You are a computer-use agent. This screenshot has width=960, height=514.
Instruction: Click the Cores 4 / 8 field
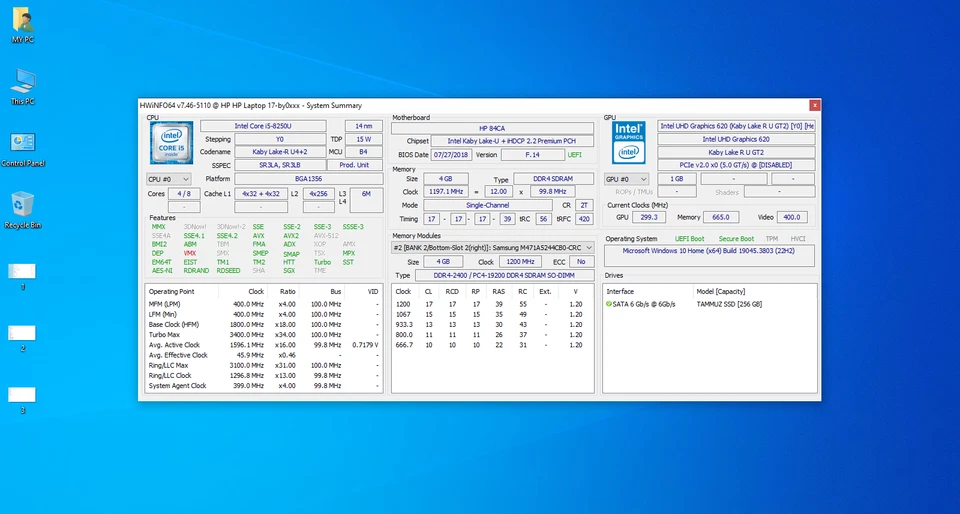click(x=184, y=193)
